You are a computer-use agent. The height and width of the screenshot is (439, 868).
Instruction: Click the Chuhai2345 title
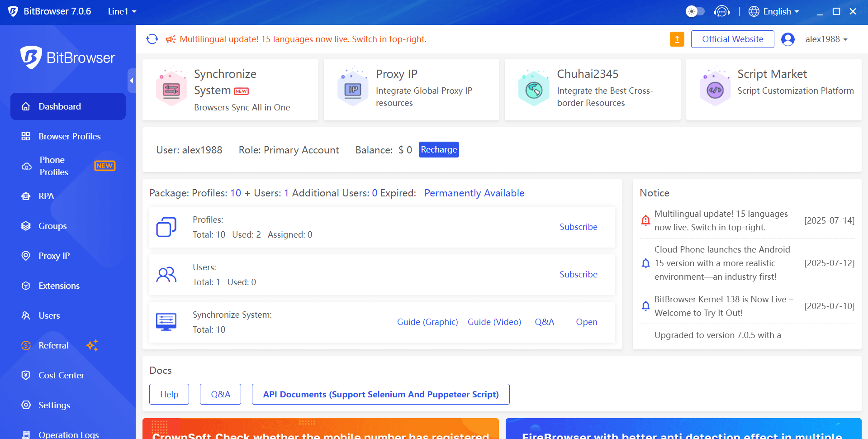tap(588, 74)
